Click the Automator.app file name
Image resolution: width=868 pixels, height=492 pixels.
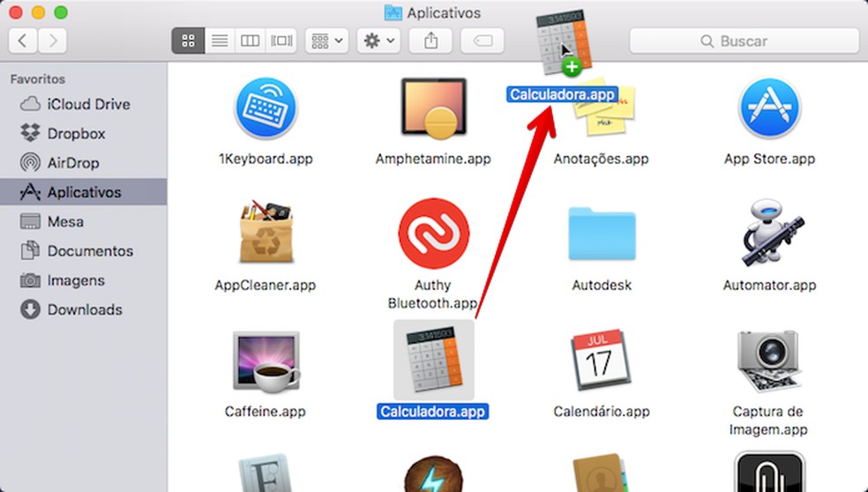click(x=769, y=285)
